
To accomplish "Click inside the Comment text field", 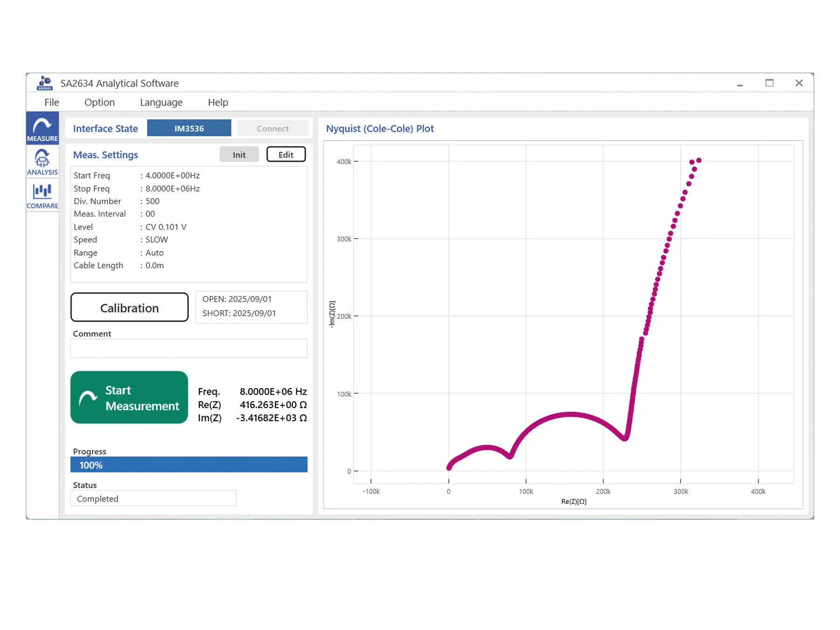I will [189, 348].
